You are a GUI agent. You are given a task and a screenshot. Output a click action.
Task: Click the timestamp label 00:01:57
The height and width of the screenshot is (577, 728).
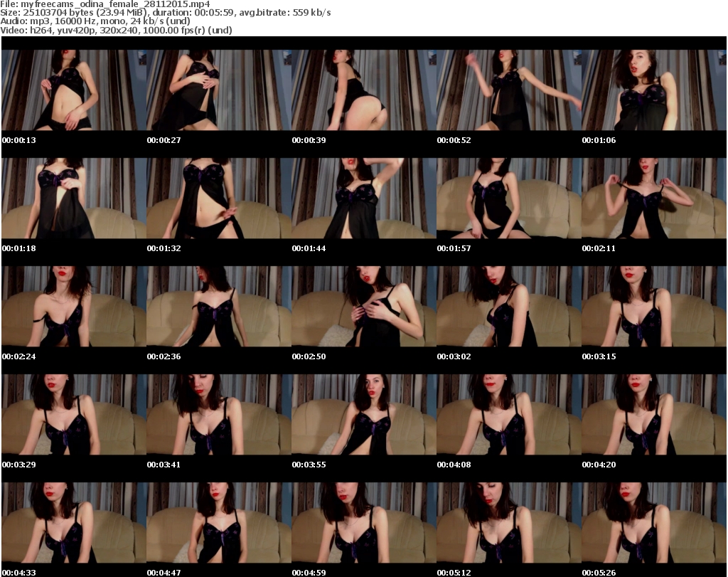[454, 248]
